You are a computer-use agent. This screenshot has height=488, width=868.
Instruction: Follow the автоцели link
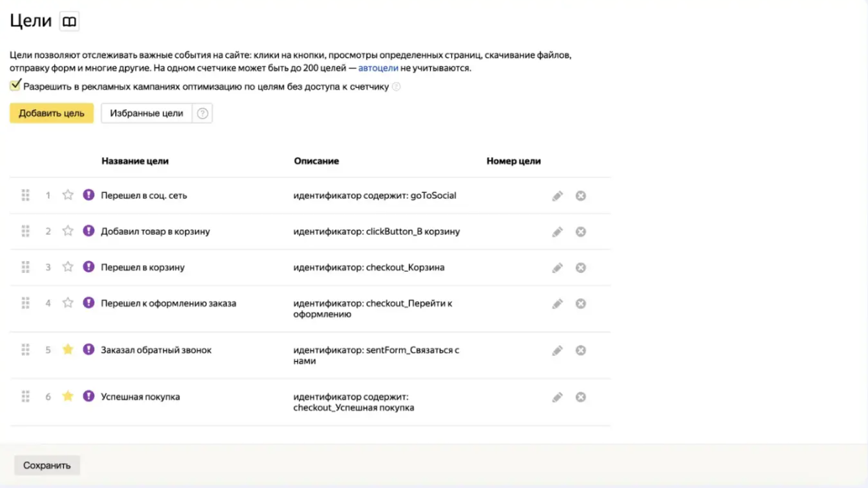378,68
